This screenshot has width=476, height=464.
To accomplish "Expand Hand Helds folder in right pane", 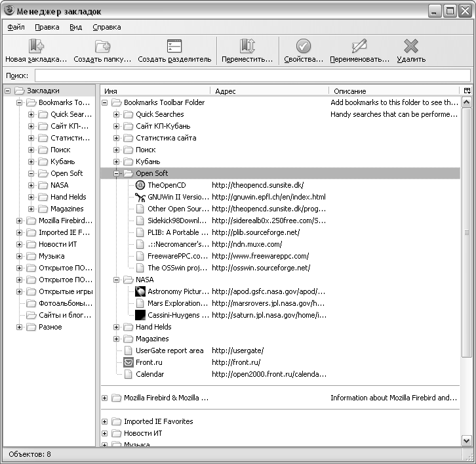I will click(x=117, y=327).
